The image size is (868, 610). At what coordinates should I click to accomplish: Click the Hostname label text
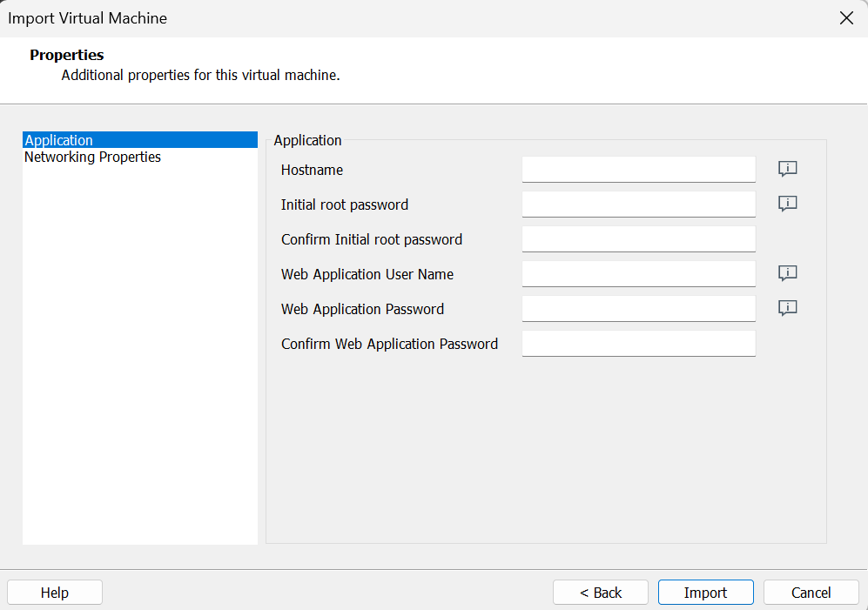pos(312,171)
